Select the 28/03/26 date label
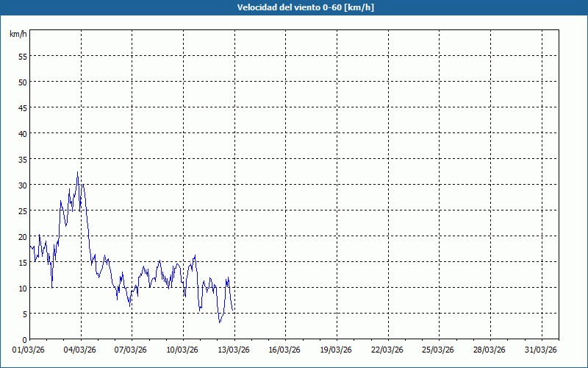The height and width of the screenshot is (368, 588). (x=490, y=349)
